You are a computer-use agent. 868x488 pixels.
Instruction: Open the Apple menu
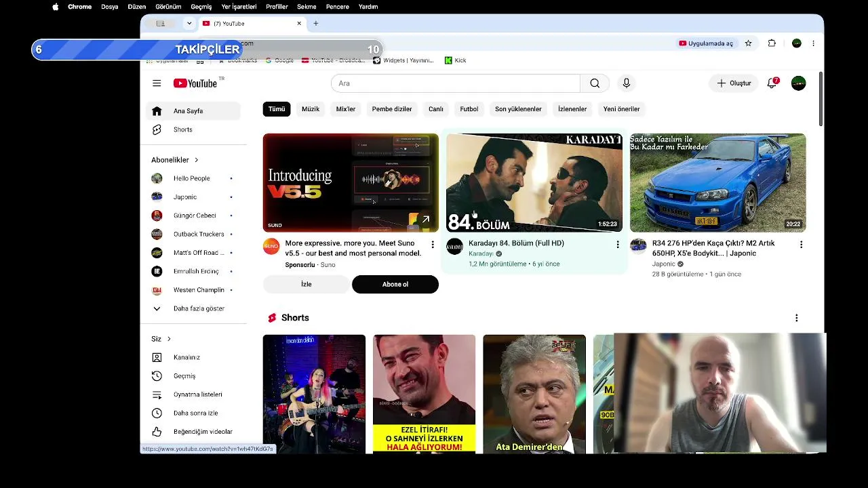tap(55, 7)
